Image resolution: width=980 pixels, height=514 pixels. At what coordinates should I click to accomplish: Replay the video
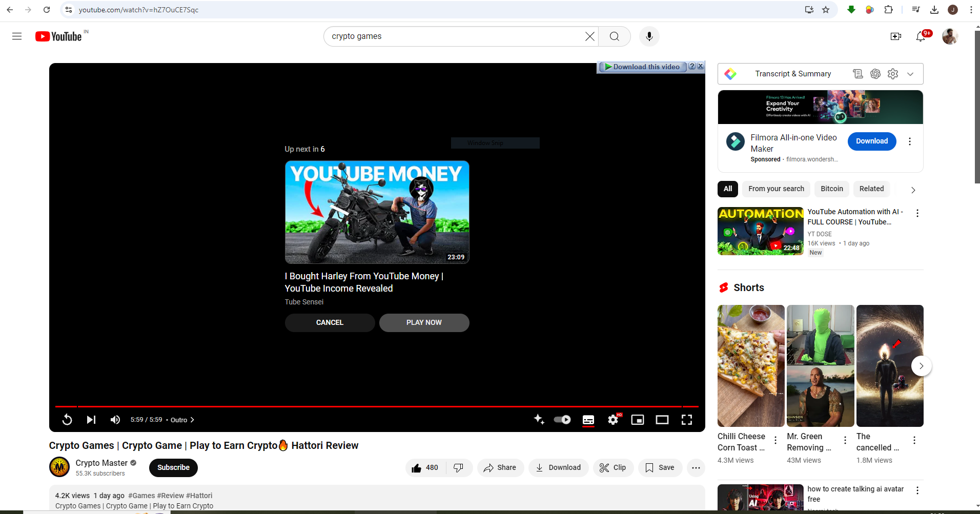67,420
